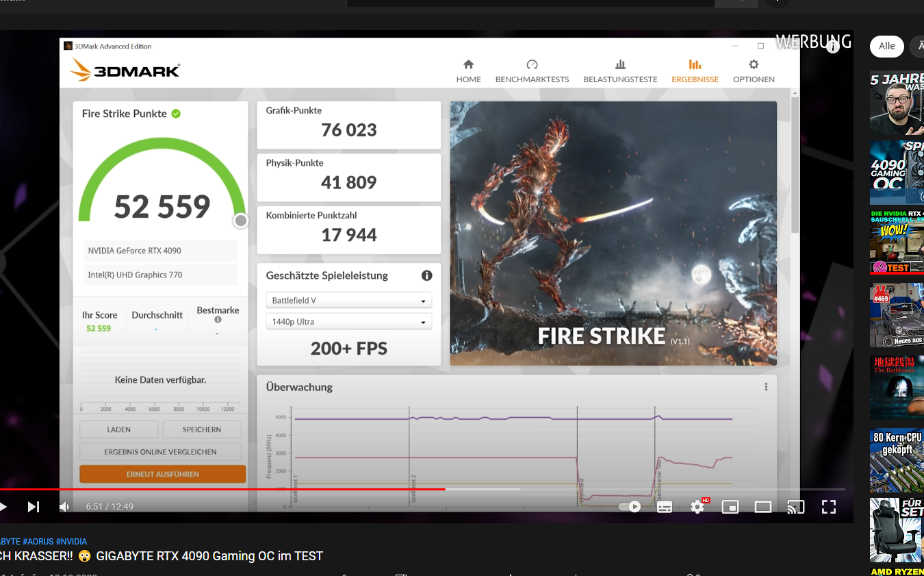Click the info icon under Bestmarke
This screenshot has height=576, width=924.
[x=218, y=320]
